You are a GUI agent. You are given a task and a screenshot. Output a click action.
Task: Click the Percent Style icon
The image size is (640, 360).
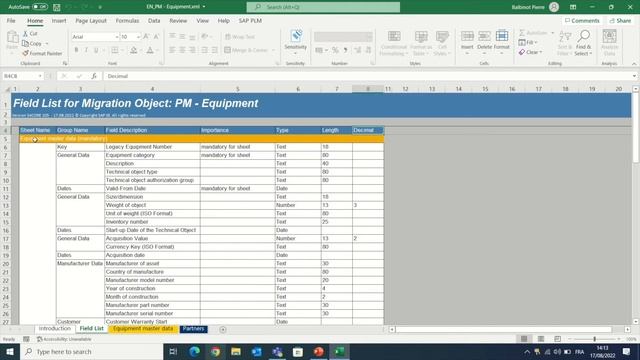(x=335, y=50)
